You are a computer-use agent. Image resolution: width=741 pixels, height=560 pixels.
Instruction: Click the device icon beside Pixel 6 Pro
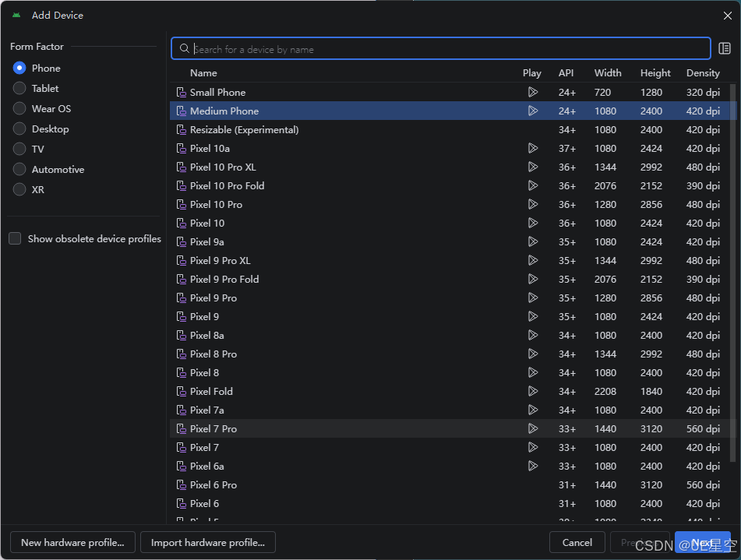[181, 485]
